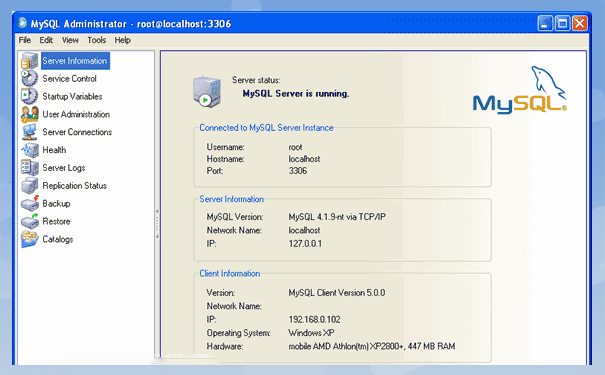Click the 'Client Information' group heading

tap(230, 274)
